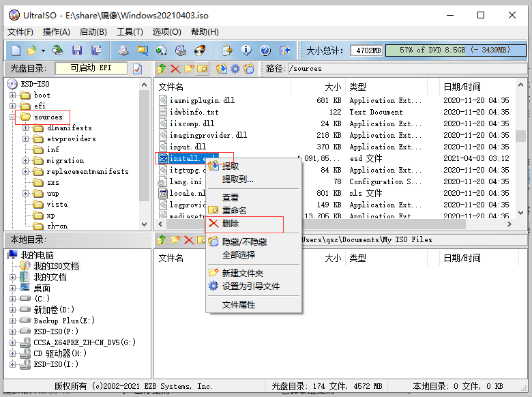Click right arrow of horizontal file list scrollbar
Viewport: 532px width, 397px height.
click(x=509, y=224)
